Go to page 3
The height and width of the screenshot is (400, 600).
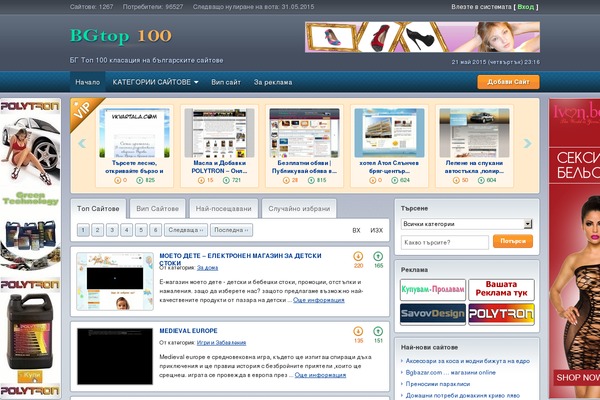pos(112,230)
